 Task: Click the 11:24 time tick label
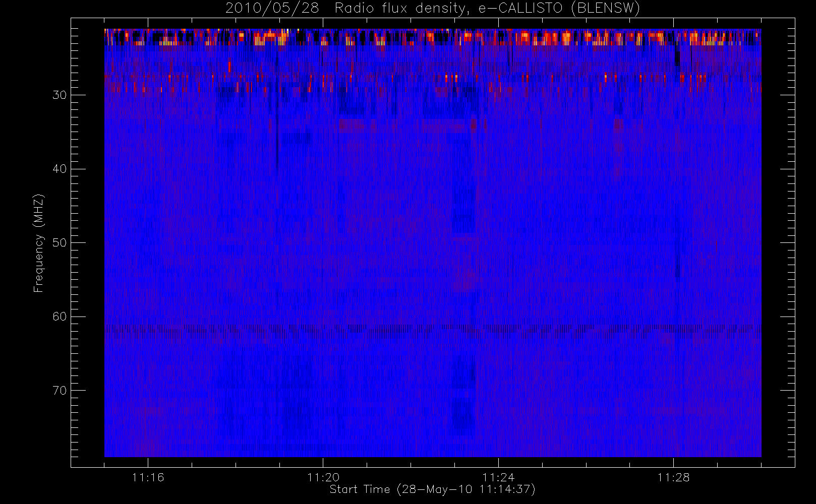point(498,477)
